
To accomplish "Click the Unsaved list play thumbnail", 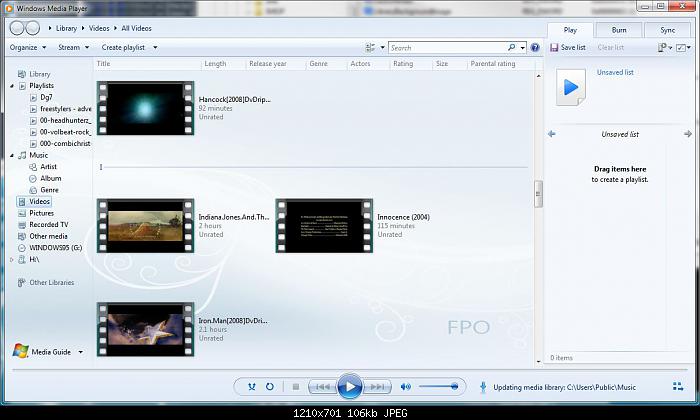I will (571, 87).
